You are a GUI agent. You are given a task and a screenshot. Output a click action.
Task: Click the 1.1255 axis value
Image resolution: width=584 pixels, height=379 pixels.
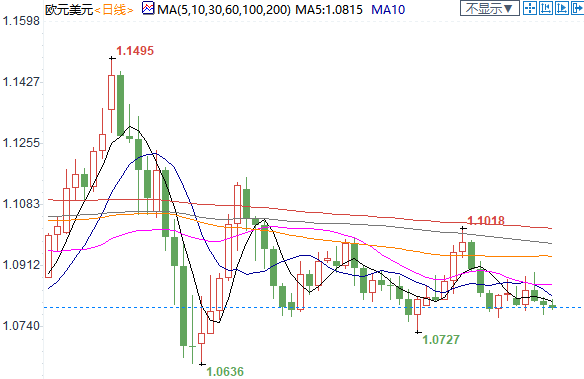21,143
